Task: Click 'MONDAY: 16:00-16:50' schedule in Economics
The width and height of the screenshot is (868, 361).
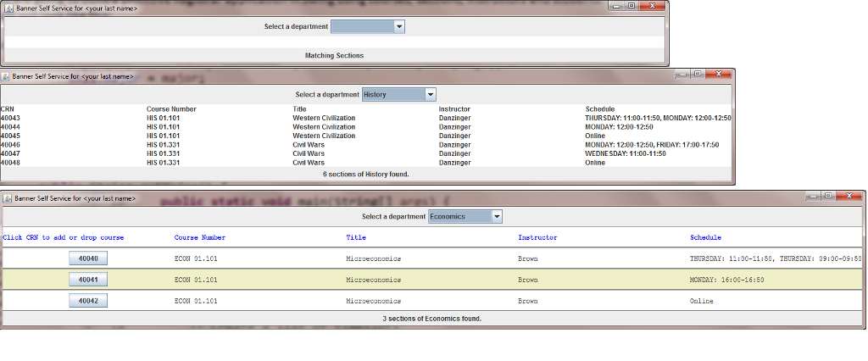Action: [726, 280]
